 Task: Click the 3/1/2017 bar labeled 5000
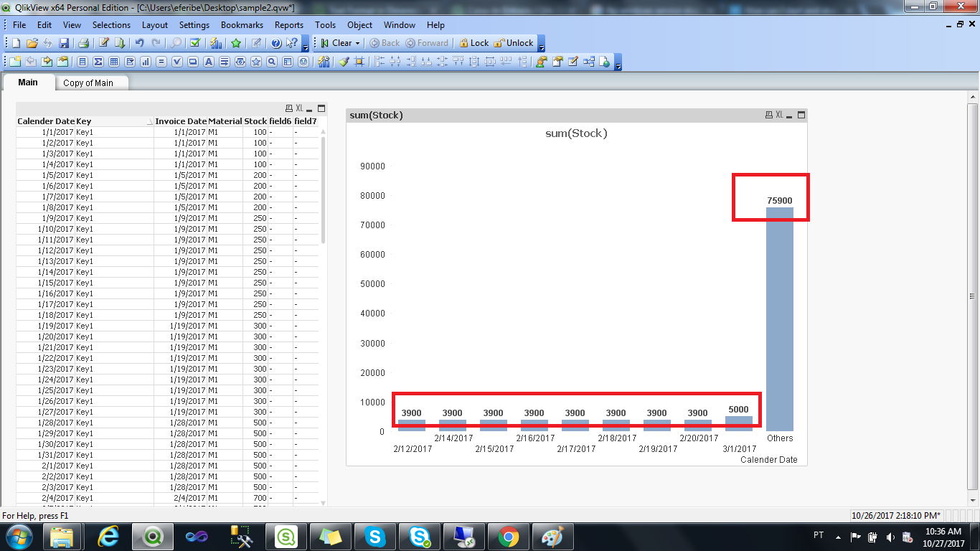739,423
